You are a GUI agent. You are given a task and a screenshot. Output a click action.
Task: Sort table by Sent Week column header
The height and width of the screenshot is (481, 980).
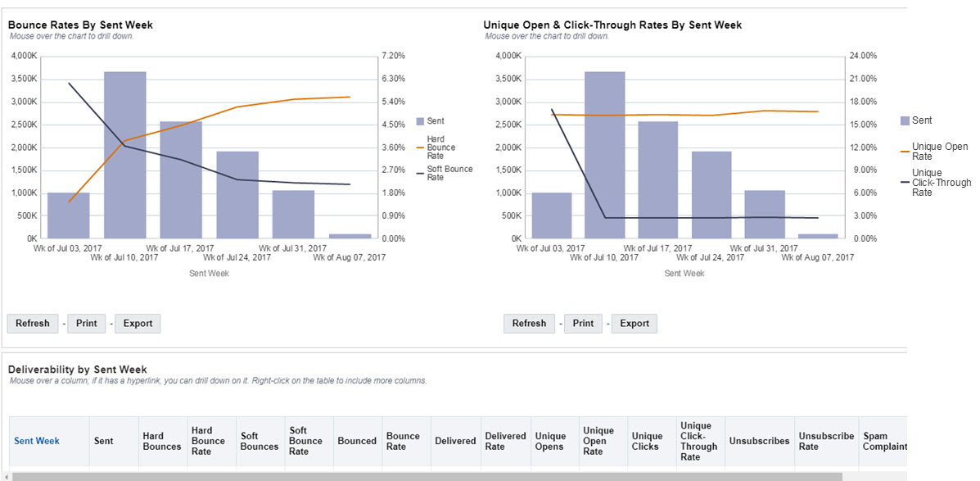pos(37,441)
